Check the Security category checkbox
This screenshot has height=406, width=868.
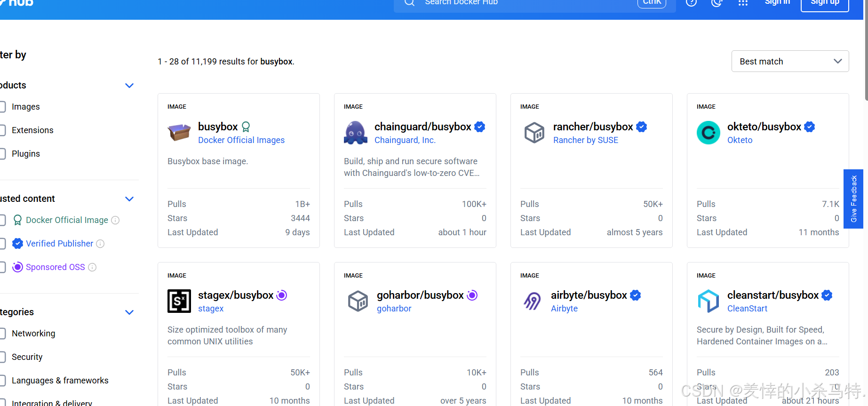[2, 357]
